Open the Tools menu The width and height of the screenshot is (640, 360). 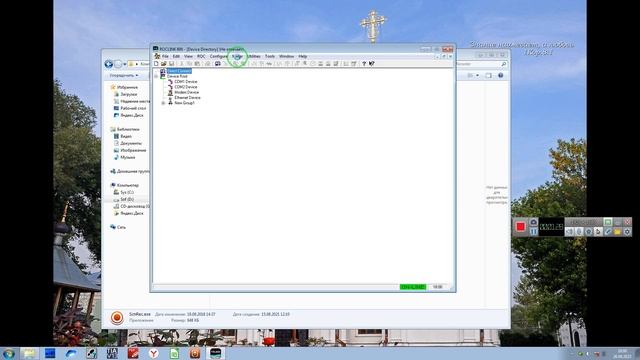coord(270,56)
